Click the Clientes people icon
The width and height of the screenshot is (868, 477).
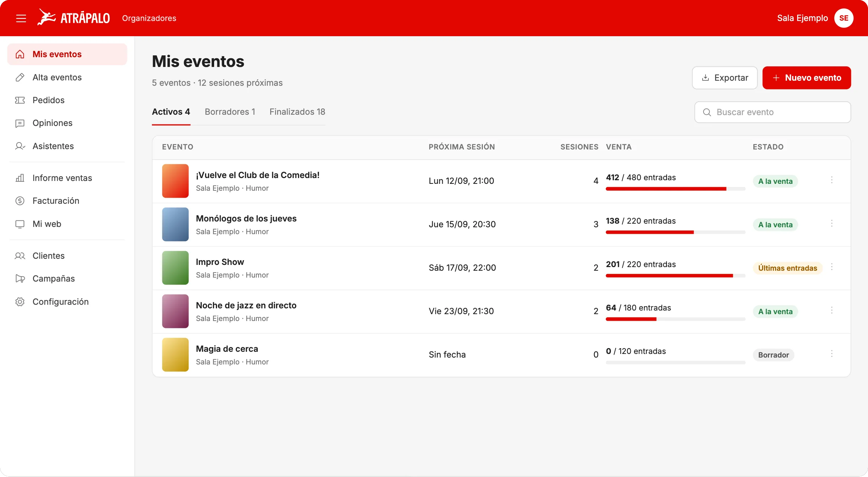(20, 256)
